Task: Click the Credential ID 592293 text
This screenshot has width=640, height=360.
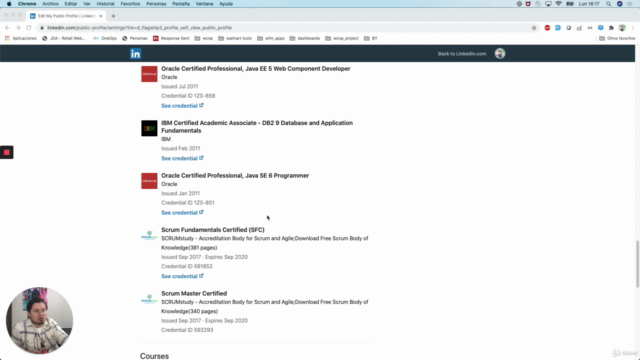Action: tap(187, 330)
